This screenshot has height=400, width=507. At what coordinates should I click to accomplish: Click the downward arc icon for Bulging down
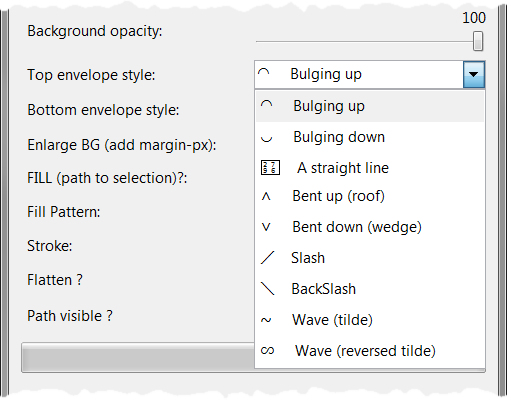(x=266, y=138)
